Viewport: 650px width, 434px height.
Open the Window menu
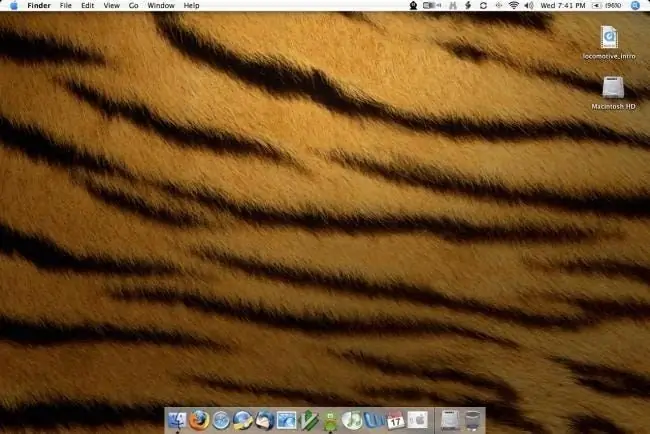pos(160,6)
